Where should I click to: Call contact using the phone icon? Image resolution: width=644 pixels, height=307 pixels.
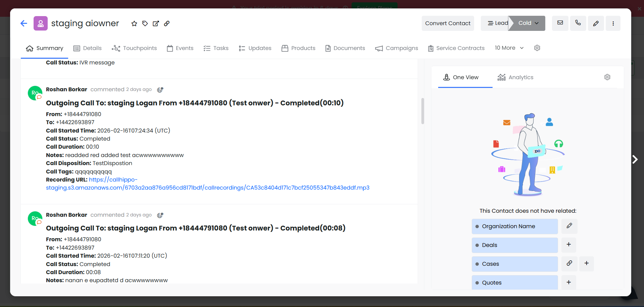(x=578, y=23)
